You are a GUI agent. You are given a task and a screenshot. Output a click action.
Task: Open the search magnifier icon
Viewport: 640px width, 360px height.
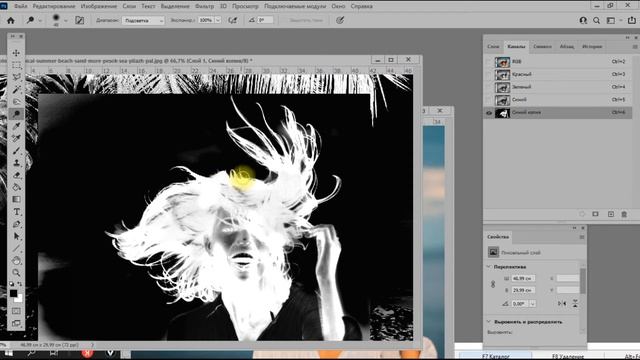pos(597,20)
